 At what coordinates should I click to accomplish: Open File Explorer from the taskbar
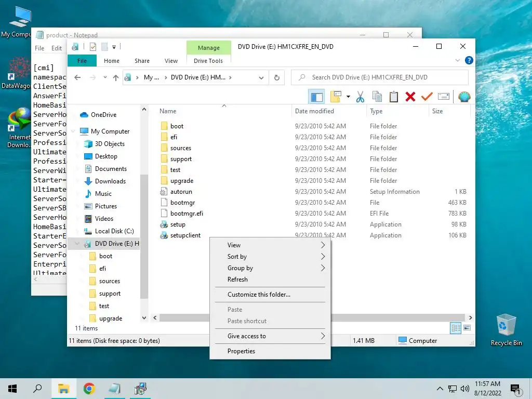pyautogui.click(x=63, y=389)
